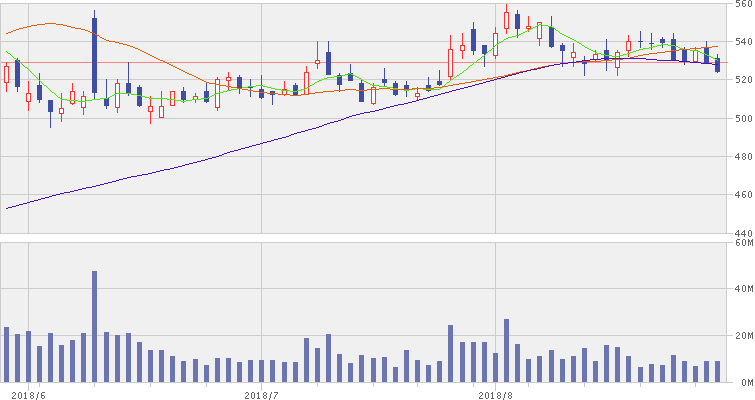Viewport: 755px width, 400px height.
Task: Click the 60M volume axis label
Action: click(x=741, y=243)
